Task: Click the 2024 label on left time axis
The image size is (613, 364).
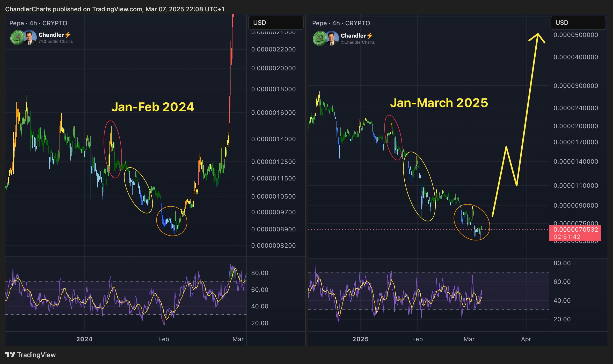Action: pos(84,339)
